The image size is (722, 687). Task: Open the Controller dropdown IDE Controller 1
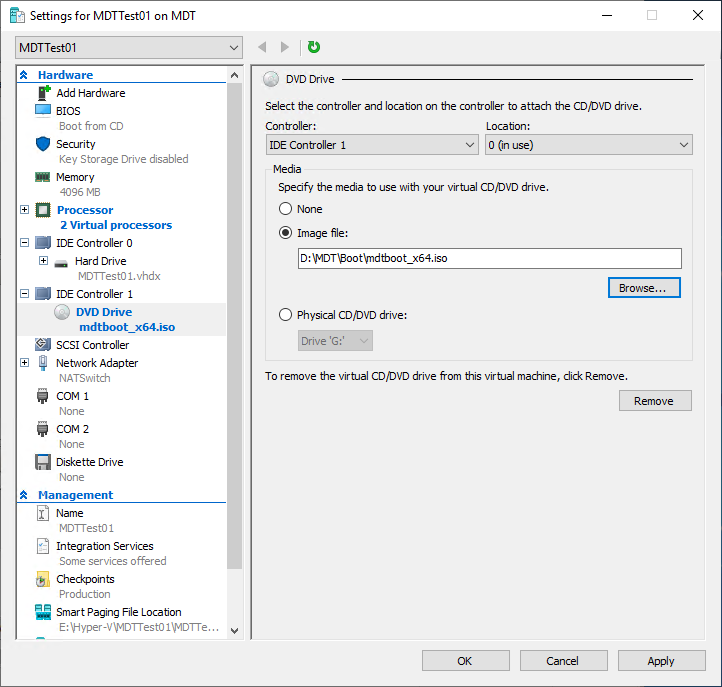click(372, 145)
